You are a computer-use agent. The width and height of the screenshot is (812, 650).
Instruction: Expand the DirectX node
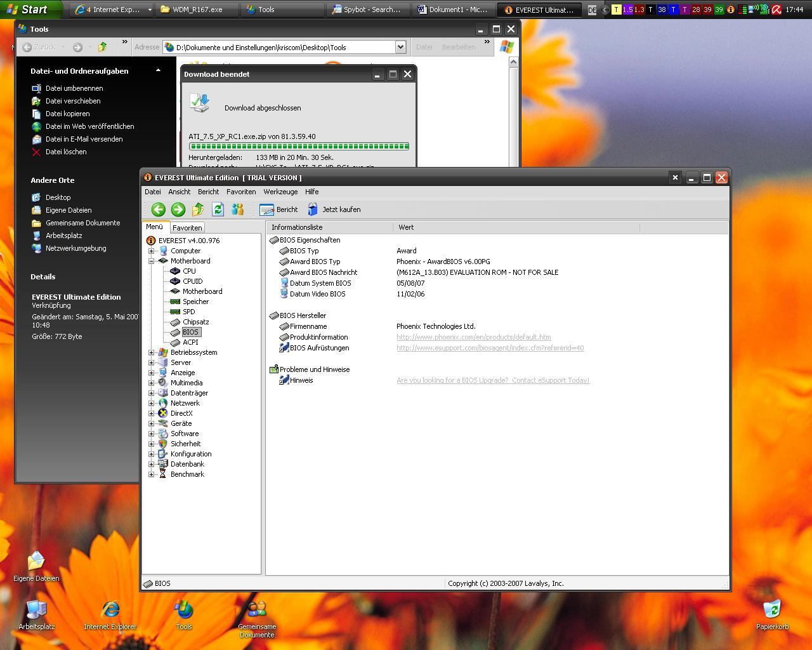tap(152, 413)
